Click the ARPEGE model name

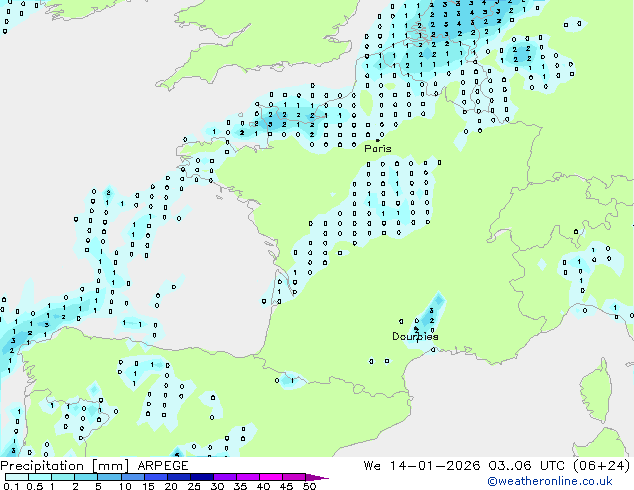click(x=163, y=466)
